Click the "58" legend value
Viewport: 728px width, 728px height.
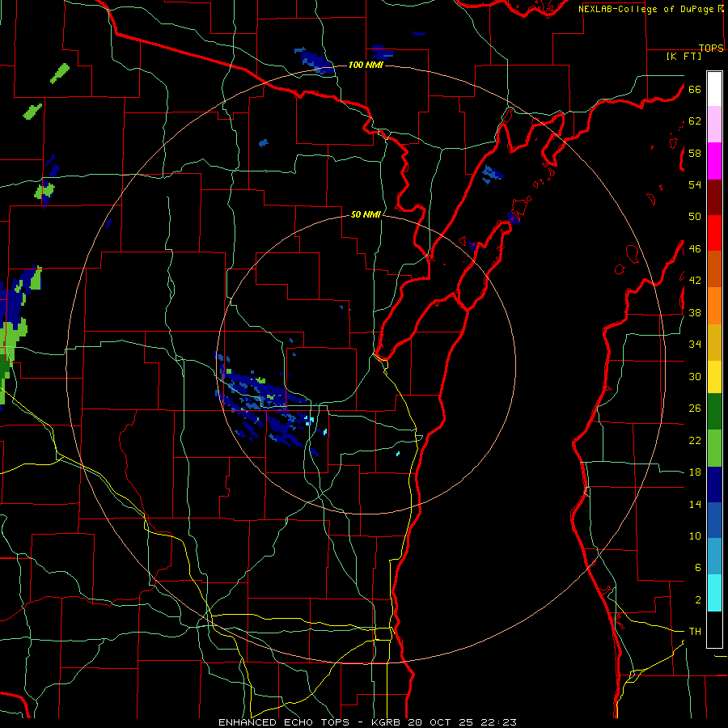click(695, 153)
